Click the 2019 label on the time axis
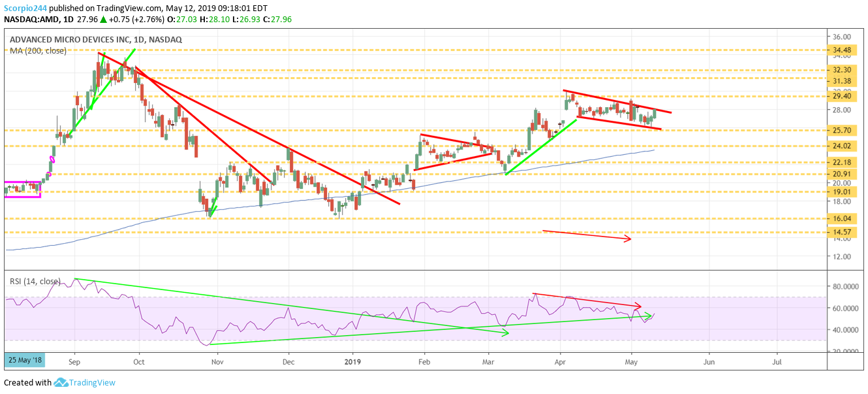Image resolution: width=868 pixels, height=394 pixels. [352, 361]
